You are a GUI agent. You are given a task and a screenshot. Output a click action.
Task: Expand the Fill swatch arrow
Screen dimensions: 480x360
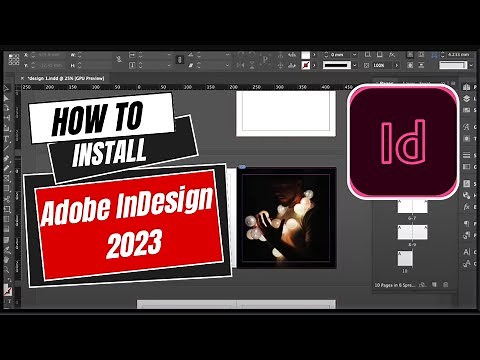click(x=314, y=55)
